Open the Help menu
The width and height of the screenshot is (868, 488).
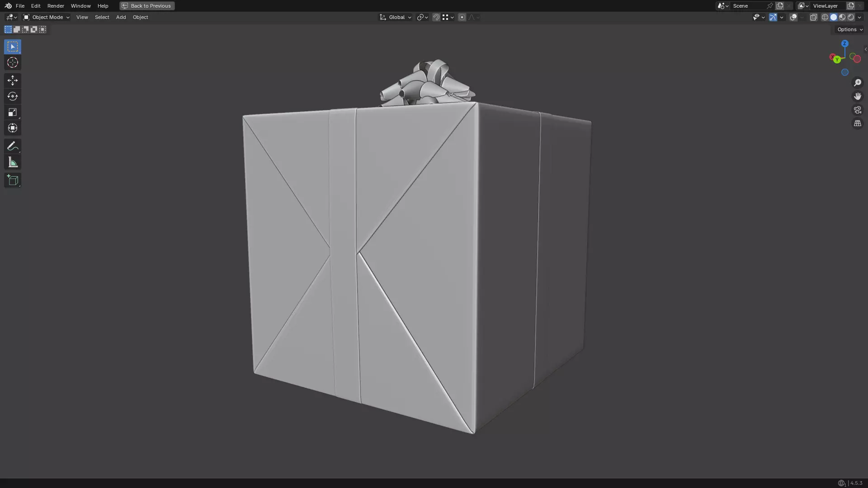coord(103,6)
